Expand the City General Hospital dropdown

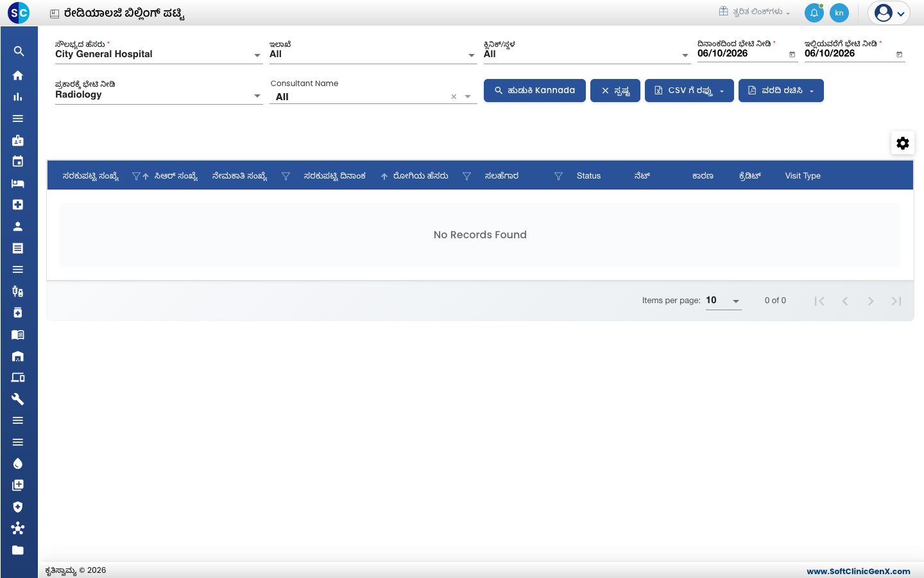click(159, 54)
